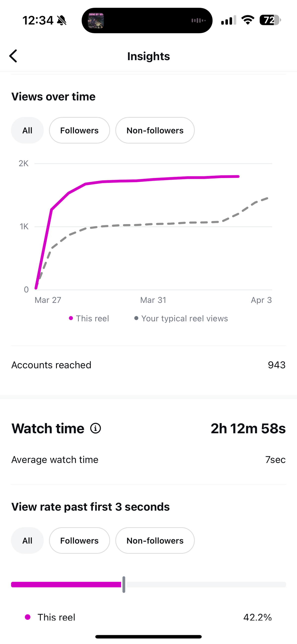Select All filter under View rate section
Screen dimensions: 297x644
pyautogui.click(x=27, y=541)
